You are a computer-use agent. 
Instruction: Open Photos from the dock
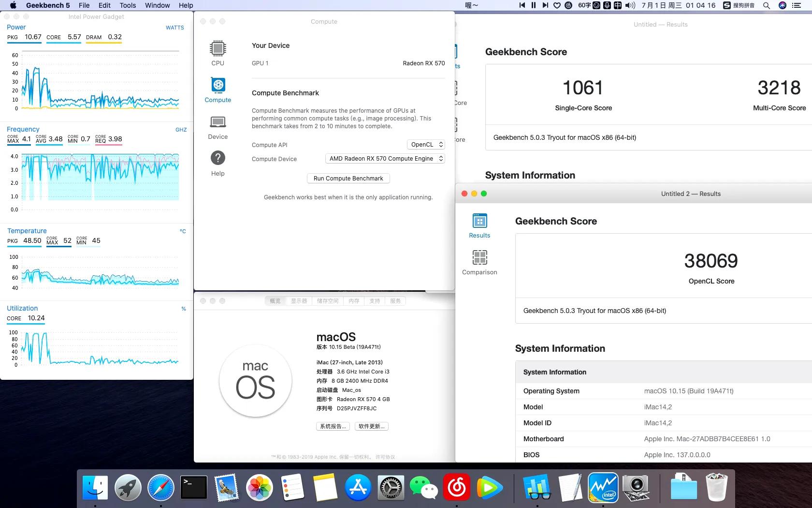point(260,487)
